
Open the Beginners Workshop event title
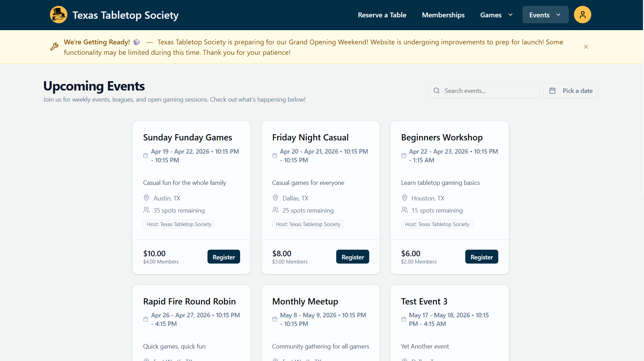pos(442,137)
